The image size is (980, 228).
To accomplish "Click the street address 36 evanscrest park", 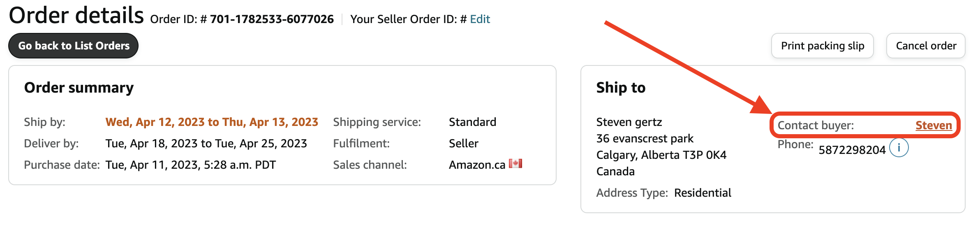I will [x=645, y=138].
